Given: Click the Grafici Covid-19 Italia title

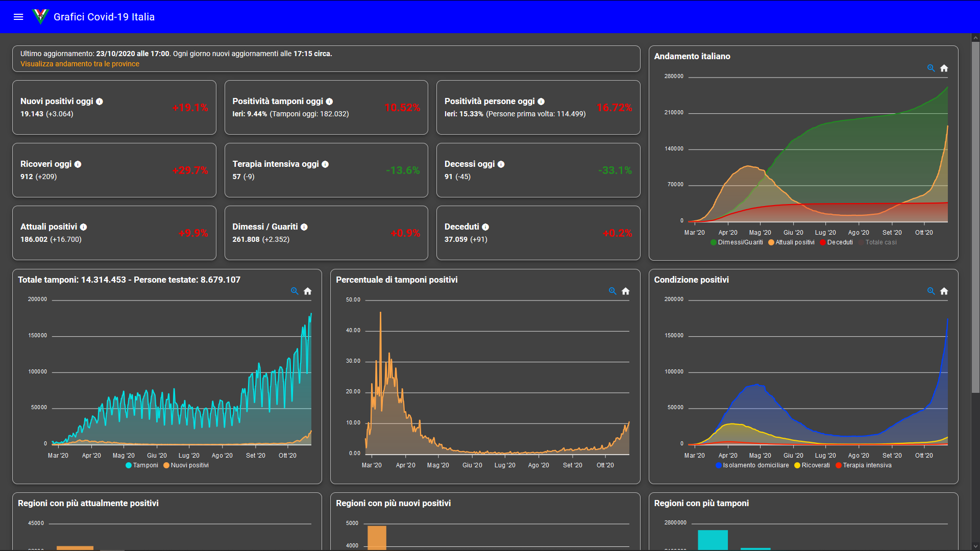Looking at the screenshot, I should click(x=104, y=17).
